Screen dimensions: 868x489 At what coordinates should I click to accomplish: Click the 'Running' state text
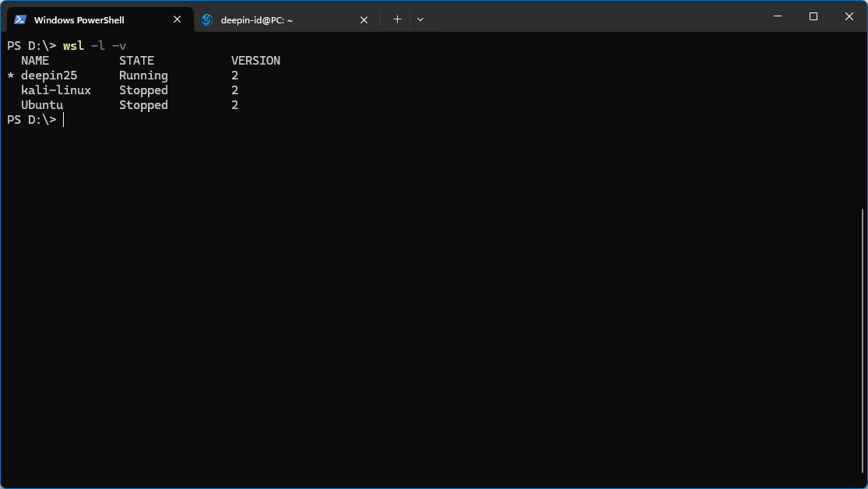point(143,76)
